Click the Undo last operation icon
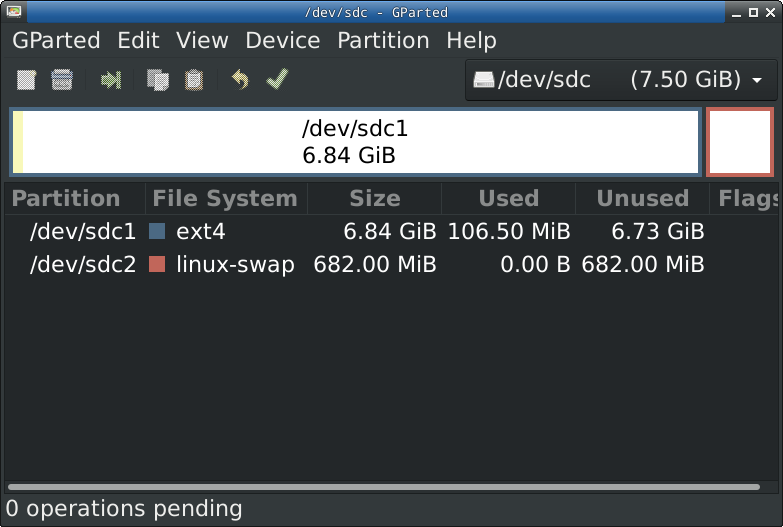 point(240,79)
